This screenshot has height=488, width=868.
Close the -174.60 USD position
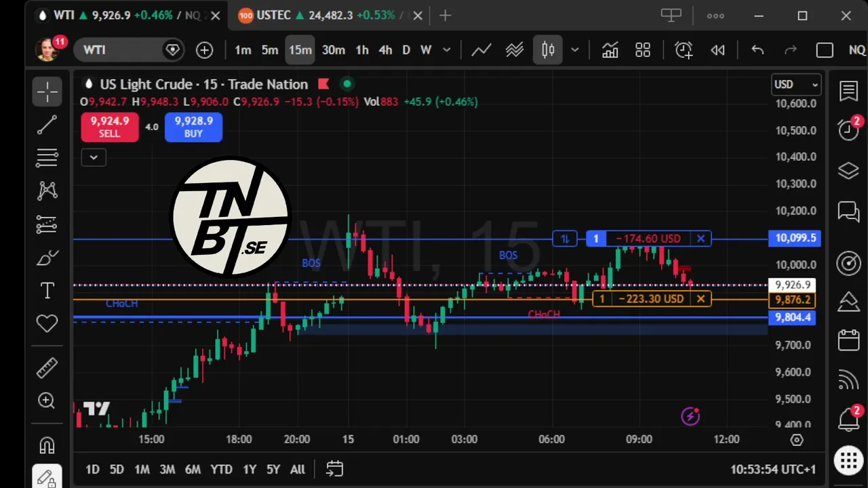pos(701,239)
